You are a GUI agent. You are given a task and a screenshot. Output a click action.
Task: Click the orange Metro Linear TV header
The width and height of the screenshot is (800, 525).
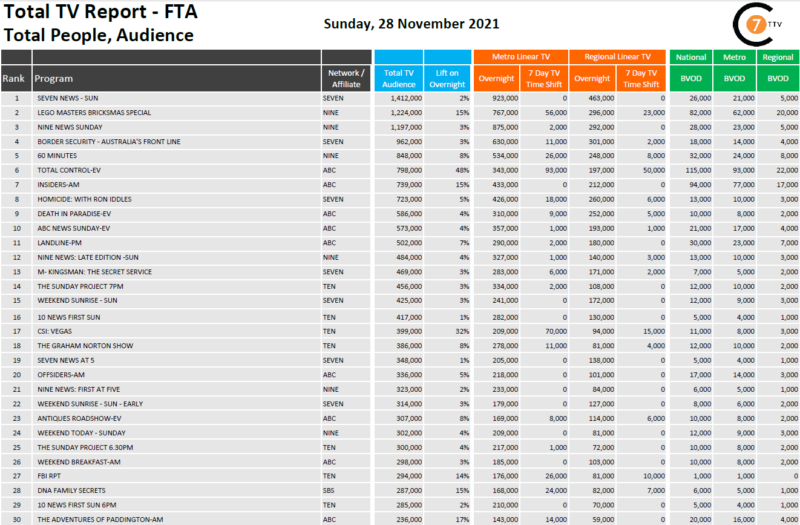pos(521,57)
